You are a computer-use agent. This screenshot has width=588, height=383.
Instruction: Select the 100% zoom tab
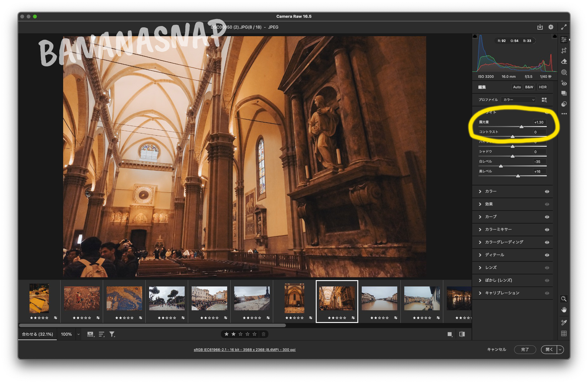tap(66, 334)
